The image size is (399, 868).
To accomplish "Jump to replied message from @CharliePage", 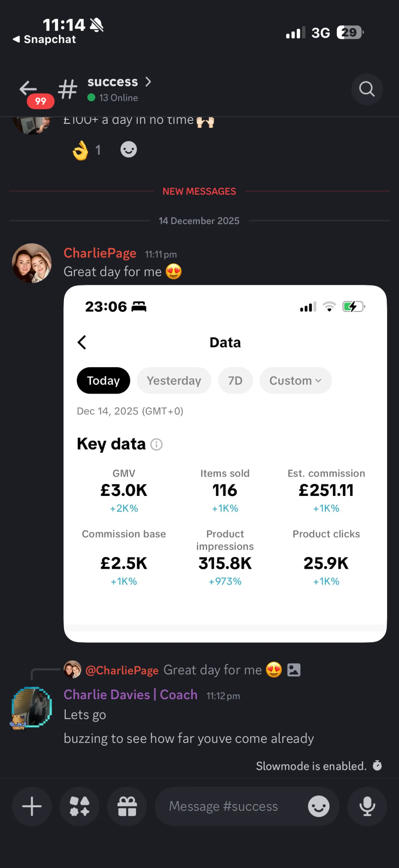I will [212, 670].
